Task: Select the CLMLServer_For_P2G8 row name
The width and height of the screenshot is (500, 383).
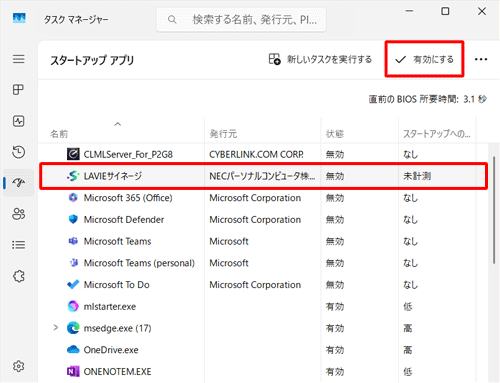Action: 128,154
